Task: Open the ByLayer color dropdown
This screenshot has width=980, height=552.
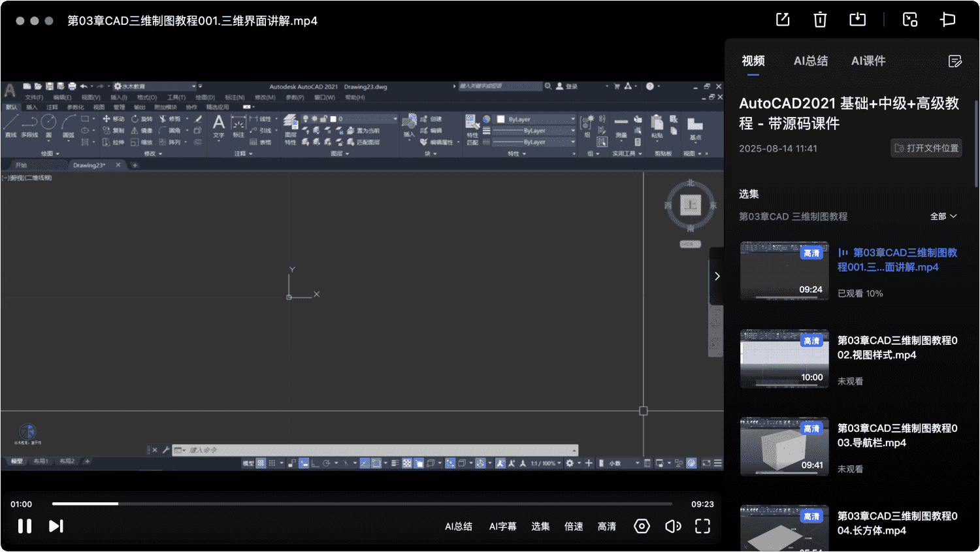Action: 535,120
